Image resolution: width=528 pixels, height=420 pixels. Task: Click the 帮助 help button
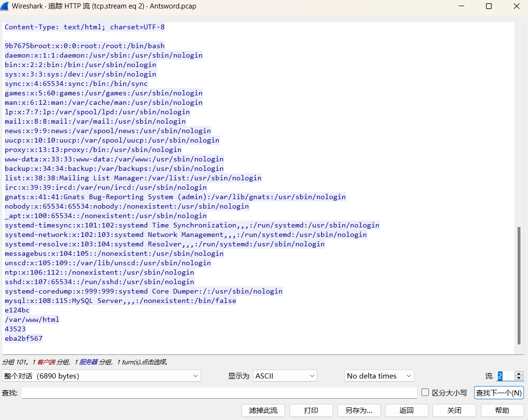pyautogui.click(x=502, y=410)
